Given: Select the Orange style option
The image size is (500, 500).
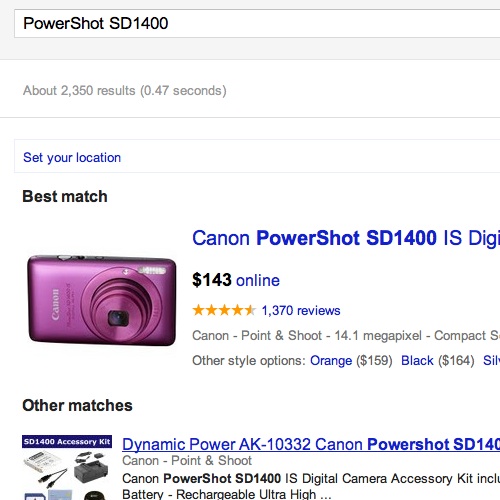Looking at the screenshot, I should click(x=331, y=361).
